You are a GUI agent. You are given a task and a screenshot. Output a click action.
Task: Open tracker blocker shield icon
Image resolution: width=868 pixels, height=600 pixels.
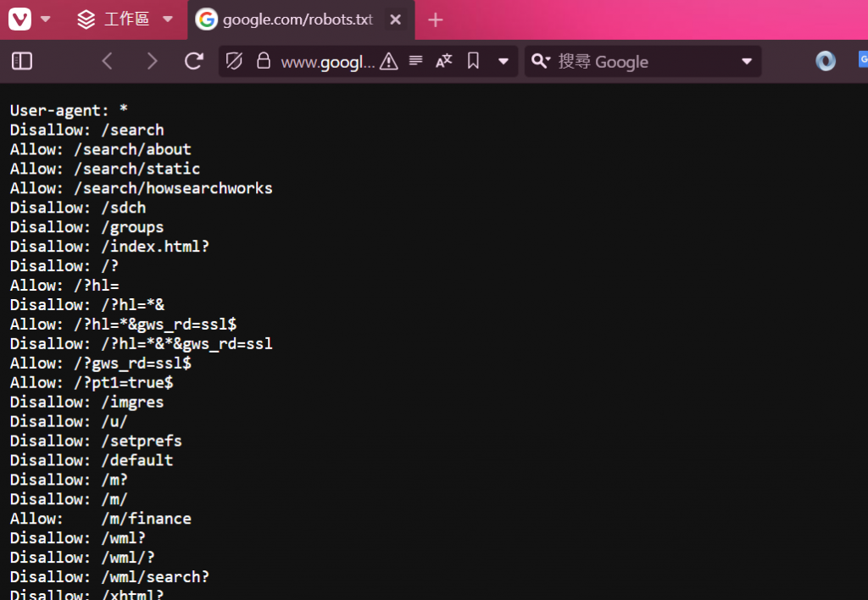[x=234, y=61]
